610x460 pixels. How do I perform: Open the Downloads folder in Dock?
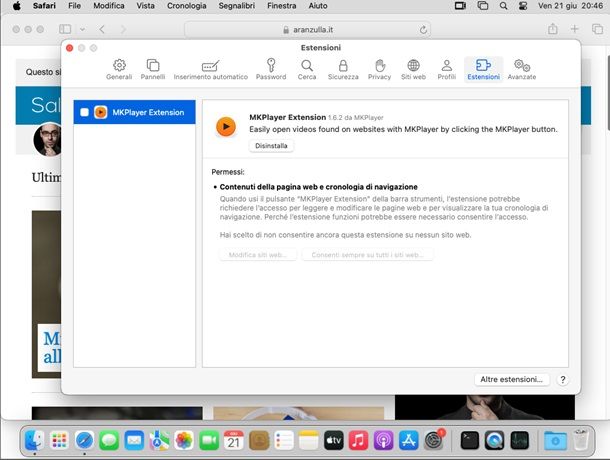point(556,441)
